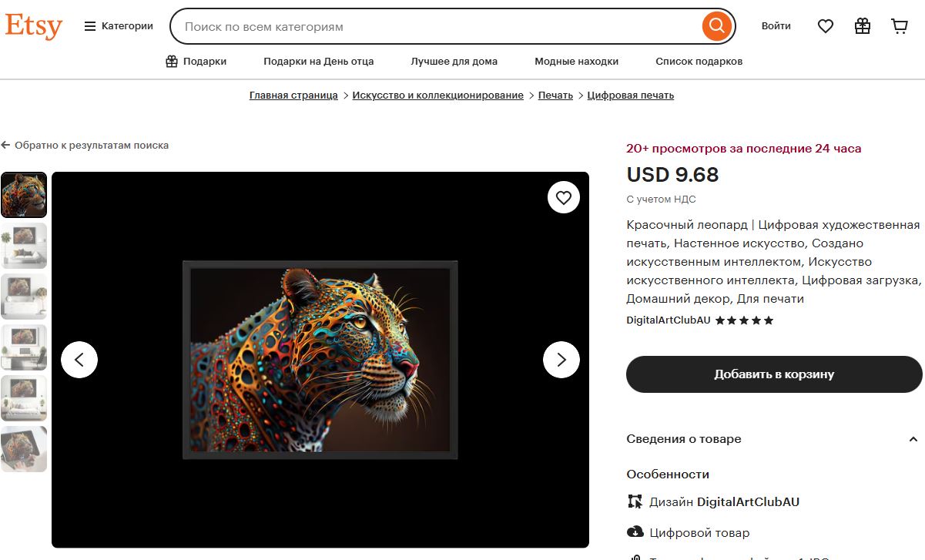Open the shopping cart icon
This screenshot has height=560, width=925.
coord(900,26)
